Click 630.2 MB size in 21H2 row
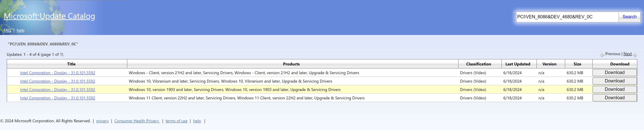 coord(575,73)
